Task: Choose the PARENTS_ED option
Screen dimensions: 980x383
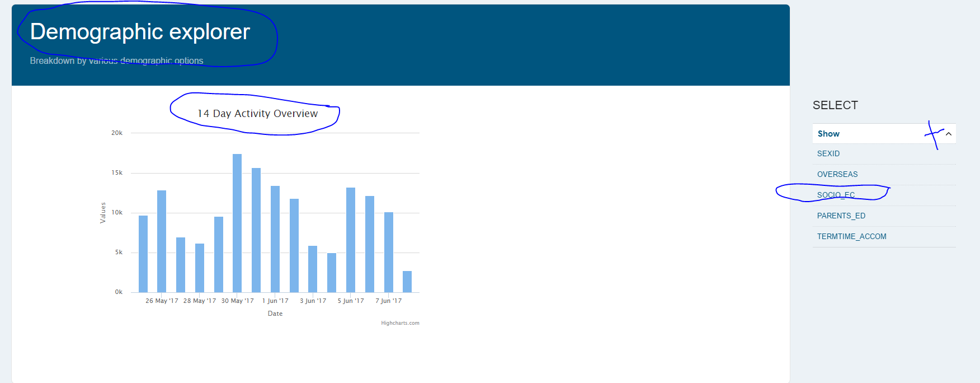Action: coord(841,216)
